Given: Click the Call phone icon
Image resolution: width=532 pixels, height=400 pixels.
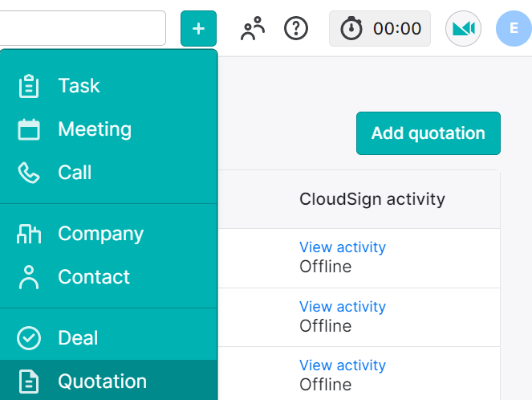Looking at the screenshot, I should [x=29, y=173].
